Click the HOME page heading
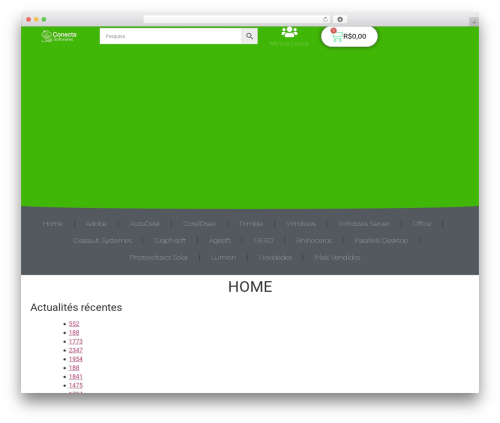 [x=250, y=287]
